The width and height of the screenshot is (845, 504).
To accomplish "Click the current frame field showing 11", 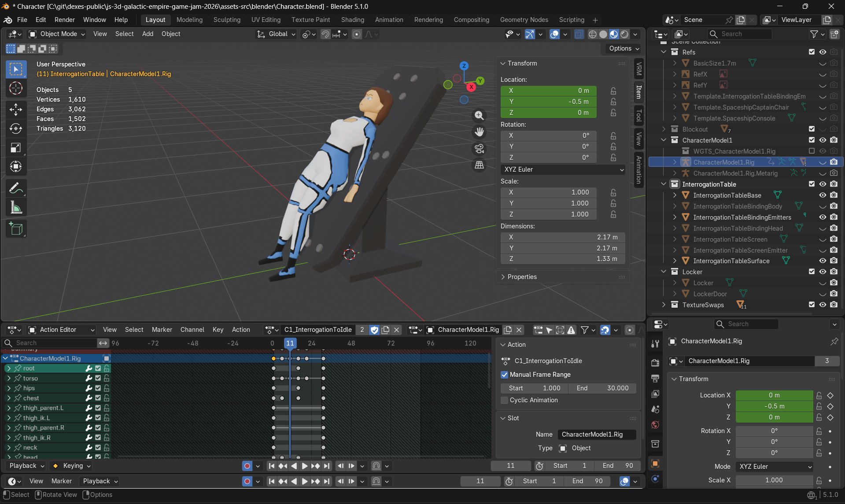I will coord(510,465).
